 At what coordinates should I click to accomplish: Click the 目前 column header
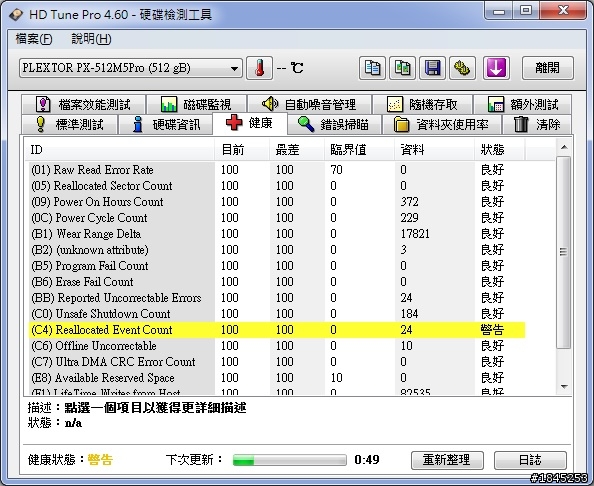242,150
